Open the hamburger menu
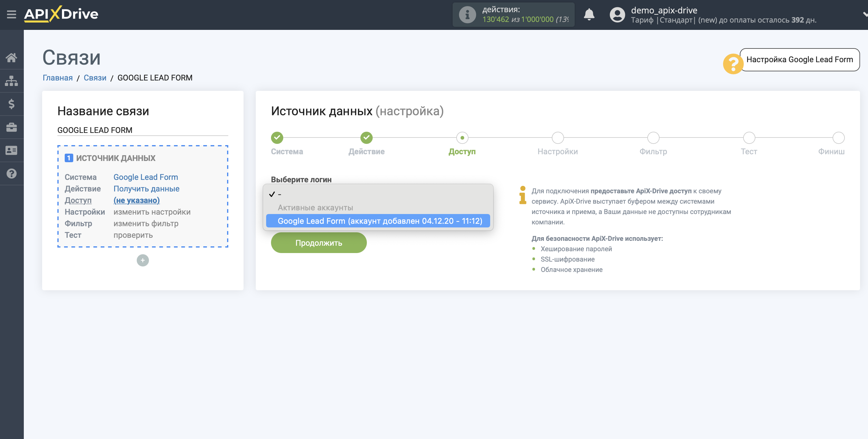 click(x=12, y=14)
